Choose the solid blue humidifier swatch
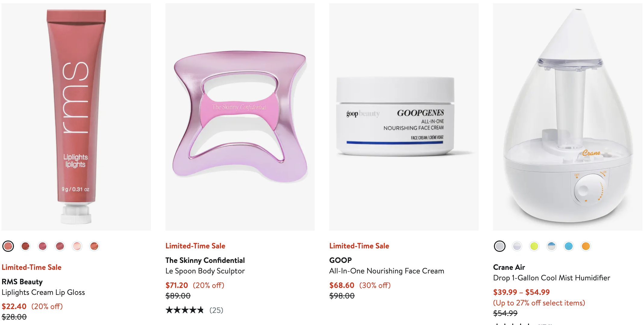The image size is (644, 325). click(x=569, y=246)
